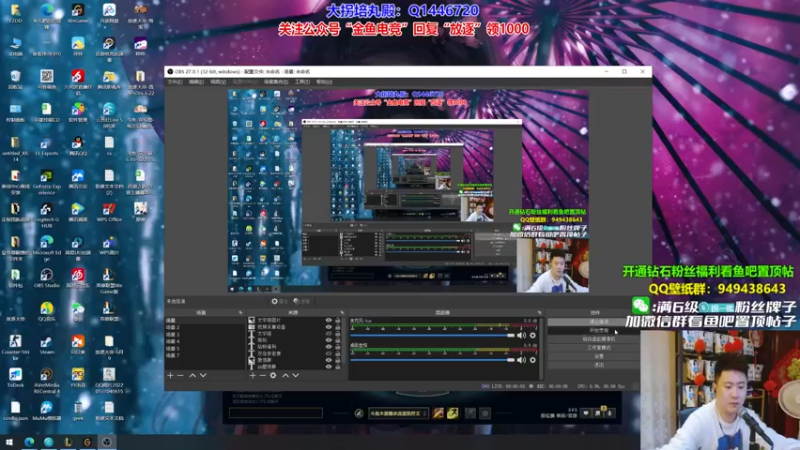Move the selected source up
Image resolution: width=800 pixels, height=450 pixels.
[x=285, y=376]
